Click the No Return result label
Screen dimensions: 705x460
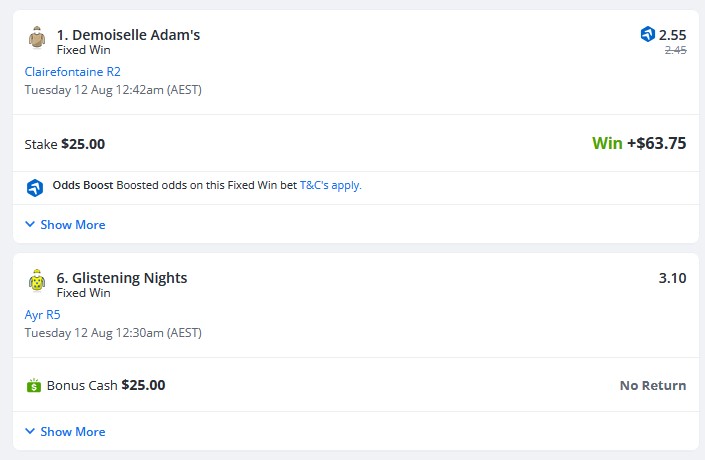coord(653,385)
